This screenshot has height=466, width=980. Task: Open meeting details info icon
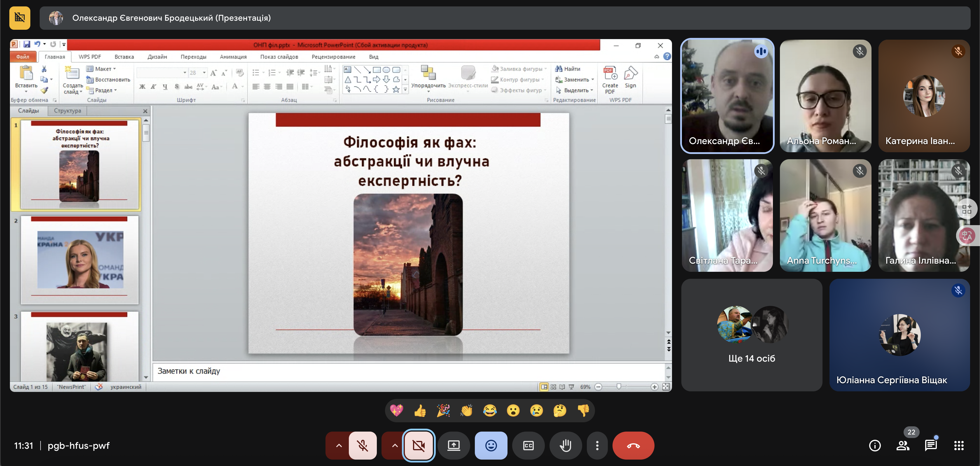[875, 446]
